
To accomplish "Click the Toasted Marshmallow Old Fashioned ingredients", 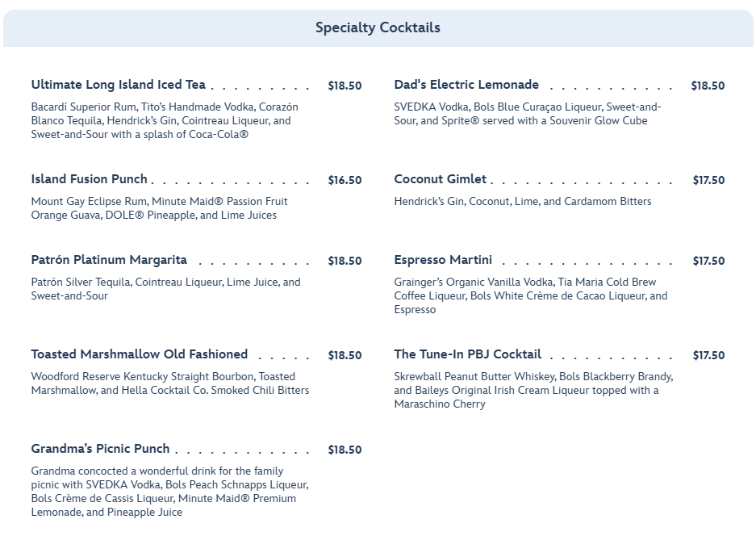I will (x=170, y=383).
